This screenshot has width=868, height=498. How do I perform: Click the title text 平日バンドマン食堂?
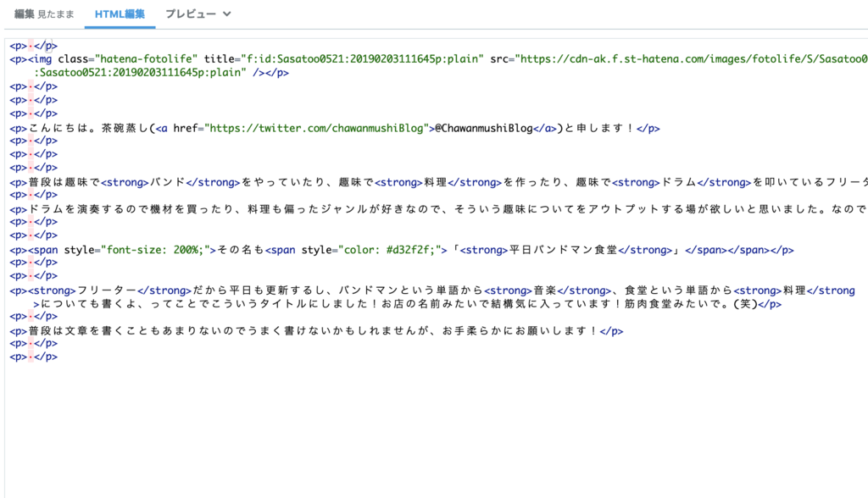563,250
